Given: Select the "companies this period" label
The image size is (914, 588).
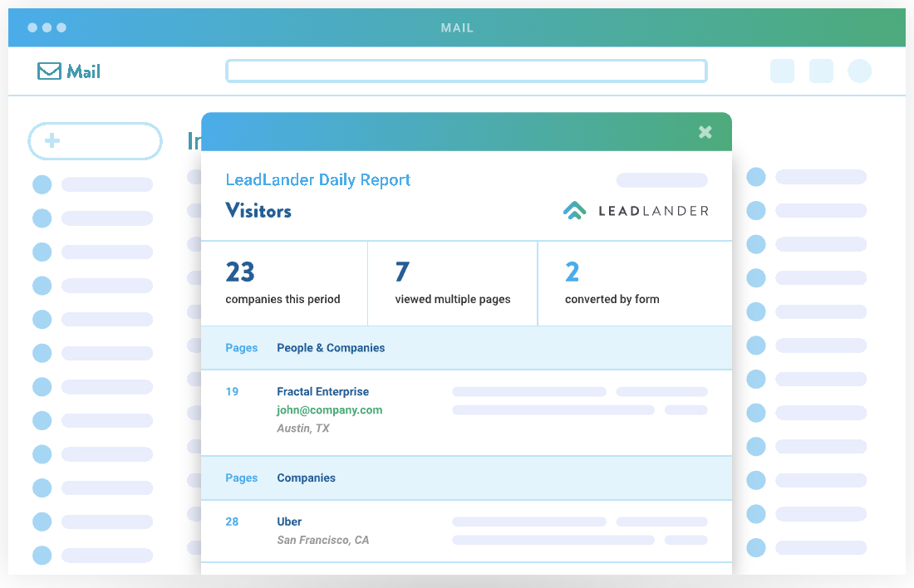Looking at the screenshot, I should [x=283, y=299].
